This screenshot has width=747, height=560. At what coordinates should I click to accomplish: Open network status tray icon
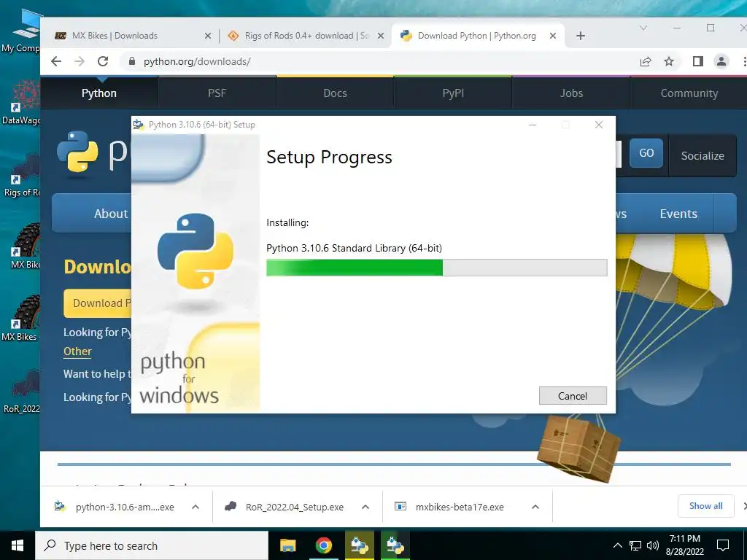[x=635, y=545]
